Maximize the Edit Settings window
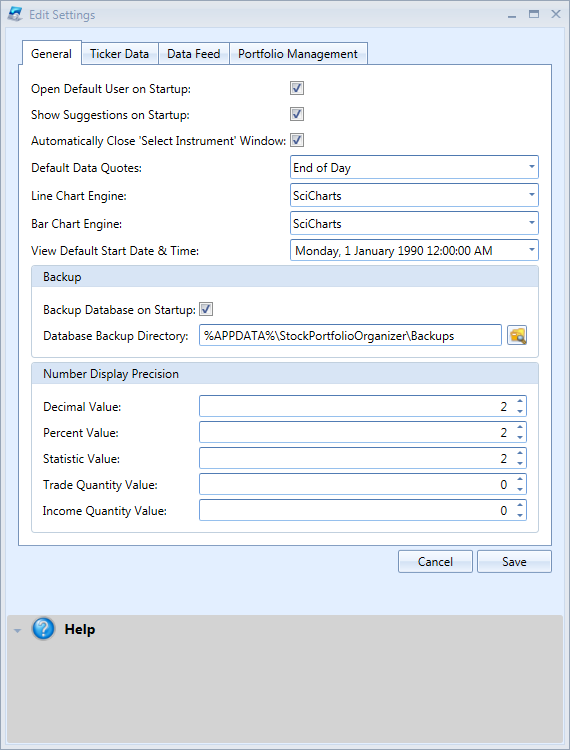Screen dimensions: 570x750 [x=534, y=14]
